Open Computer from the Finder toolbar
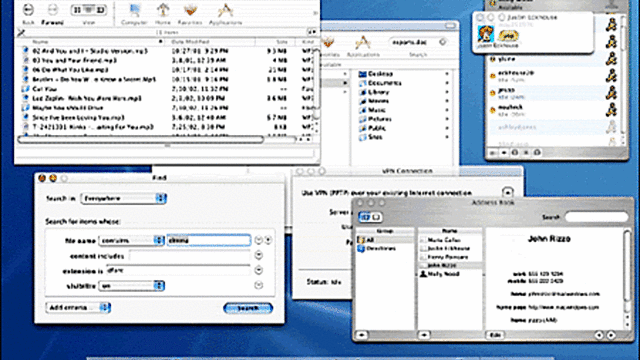Viewport: 640px width, 360px height. 134,11
